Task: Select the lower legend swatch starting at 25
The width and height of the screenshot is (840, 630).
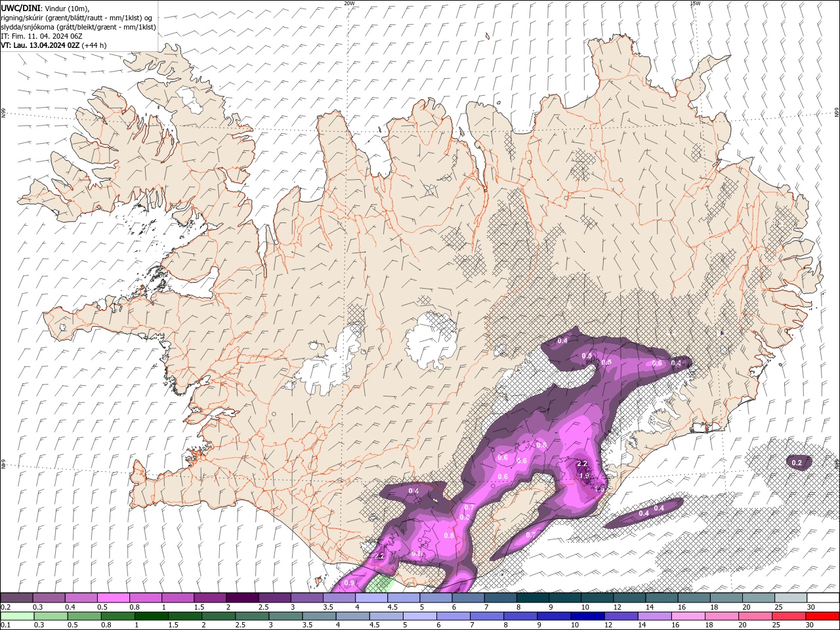Action: tap(789, 616)
